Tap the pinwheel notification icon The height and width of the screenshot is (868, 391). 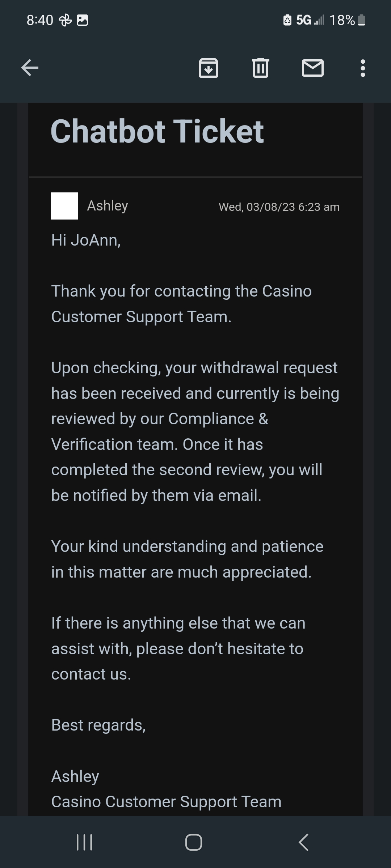click(66, 20)
